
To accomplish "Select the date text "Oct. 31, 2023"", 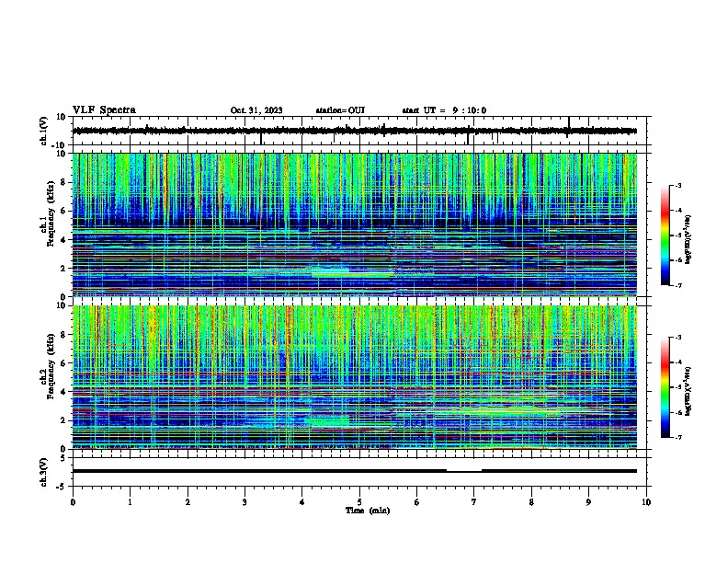I will coord(256,110).
